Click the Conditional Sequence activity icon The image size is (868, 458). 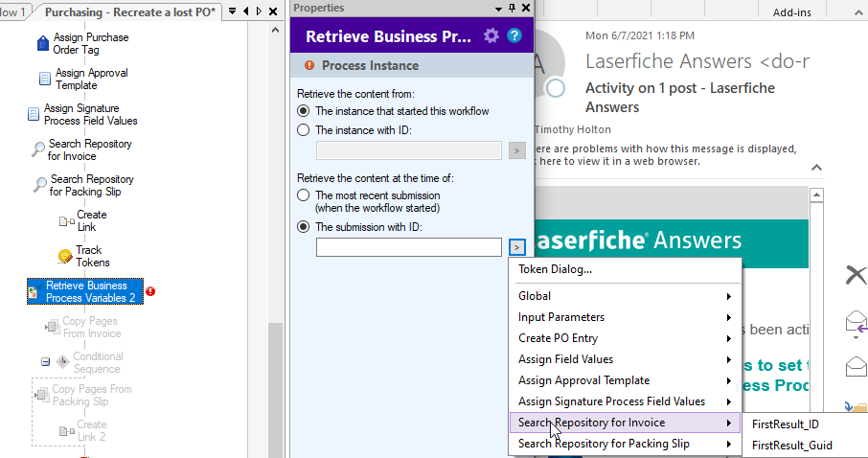tap(63, 362)
